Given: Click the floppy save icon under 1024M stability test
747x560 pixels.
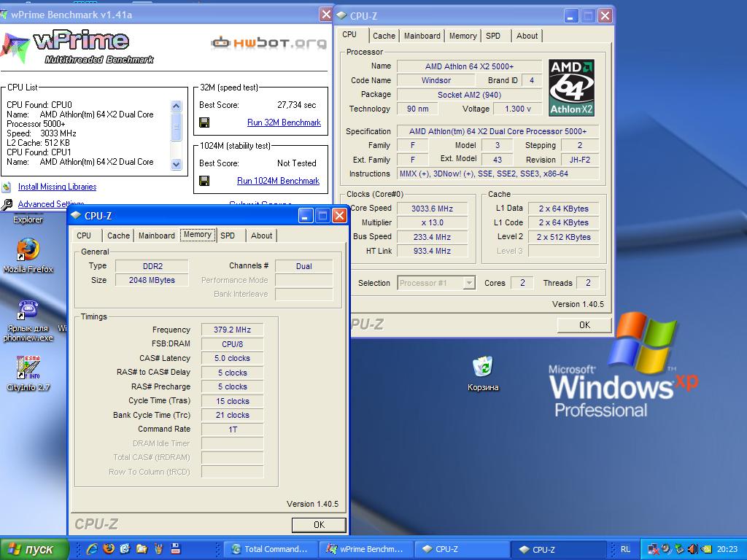Looking at the screenshot, I should pos(204,181).
